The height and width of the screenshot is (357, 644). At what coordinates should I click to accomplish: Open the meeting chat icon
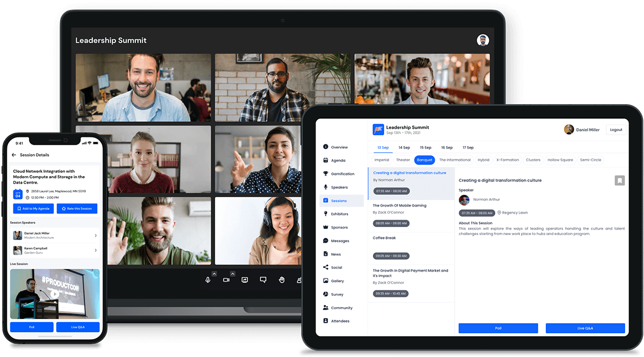[263, 280]
